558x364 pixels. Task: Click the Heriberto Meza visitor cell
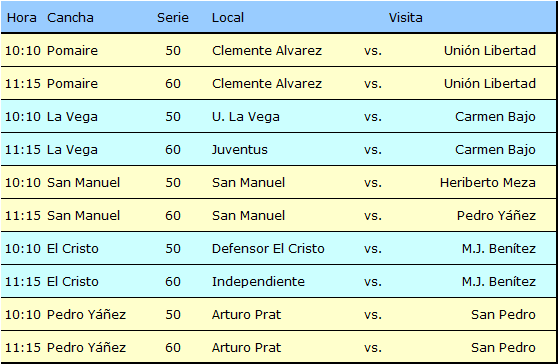[488, 183]
